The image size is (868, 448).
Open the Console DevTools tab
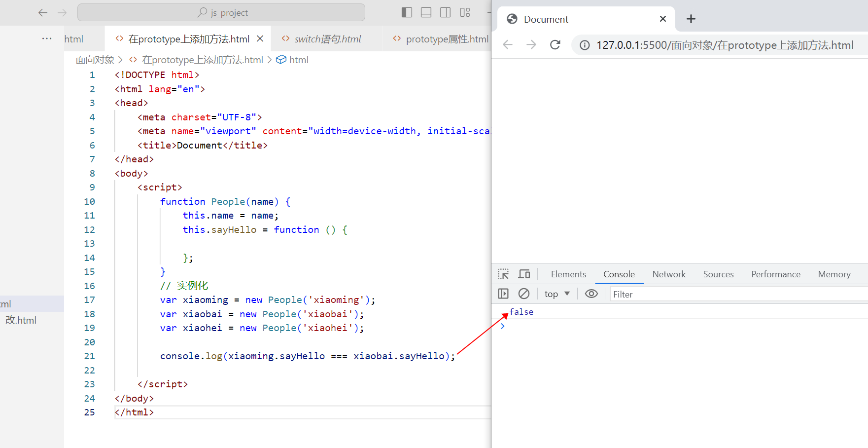click(619, 274)
